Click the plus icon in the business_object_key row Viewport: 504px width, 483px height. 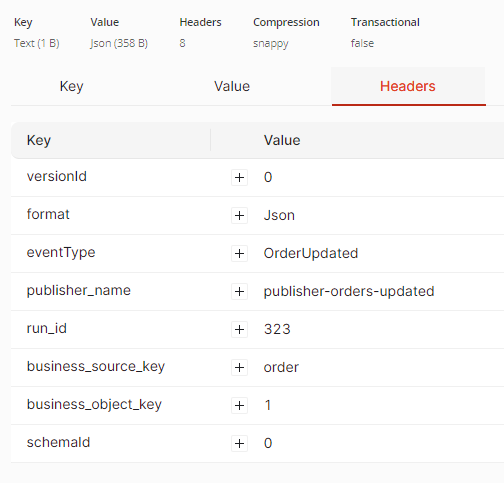click(x=239, y=405)
